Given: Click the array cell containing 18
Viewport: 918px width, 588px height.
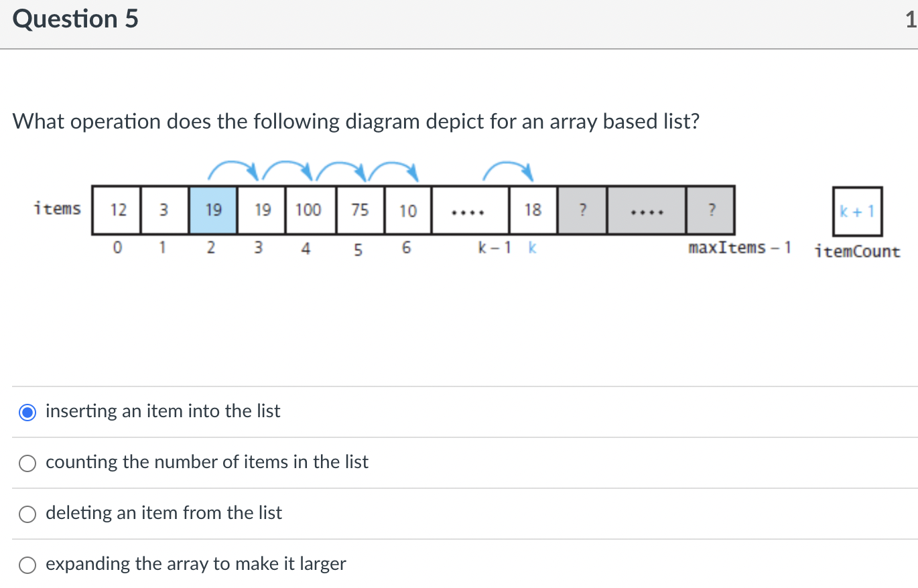Looking at the screenshot, I should click(x=533, y=210).
